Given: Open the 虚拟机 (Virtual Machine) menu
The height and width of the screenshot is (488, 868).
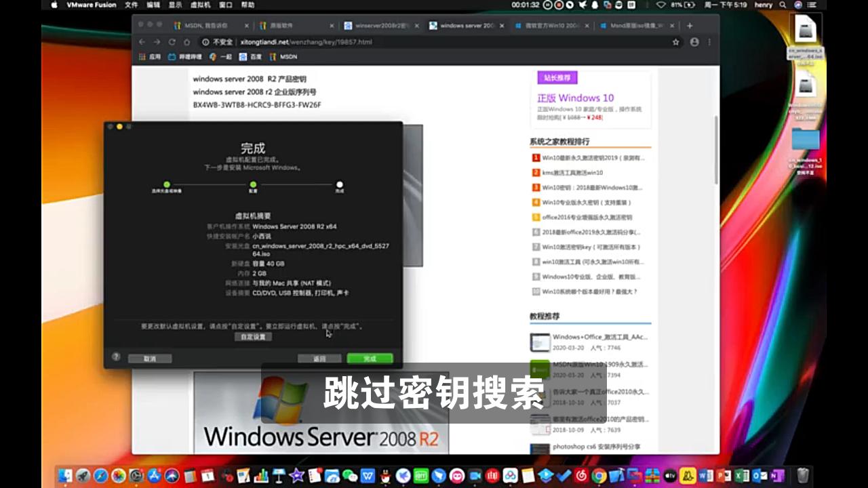Looking at the screenshot, I should tap(201, 5).
